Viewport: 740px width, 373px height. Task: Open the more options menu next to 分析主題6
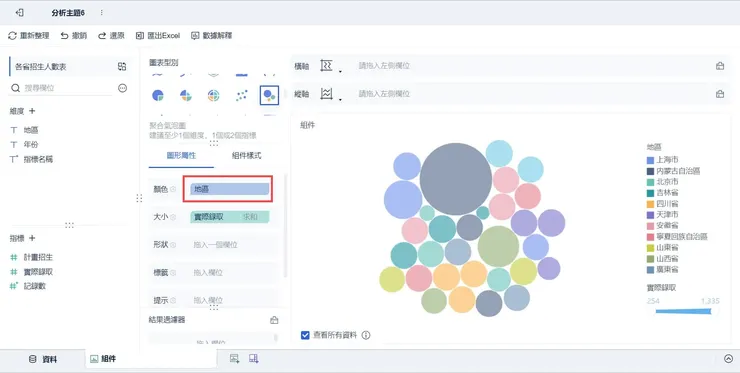pos(102,13)
